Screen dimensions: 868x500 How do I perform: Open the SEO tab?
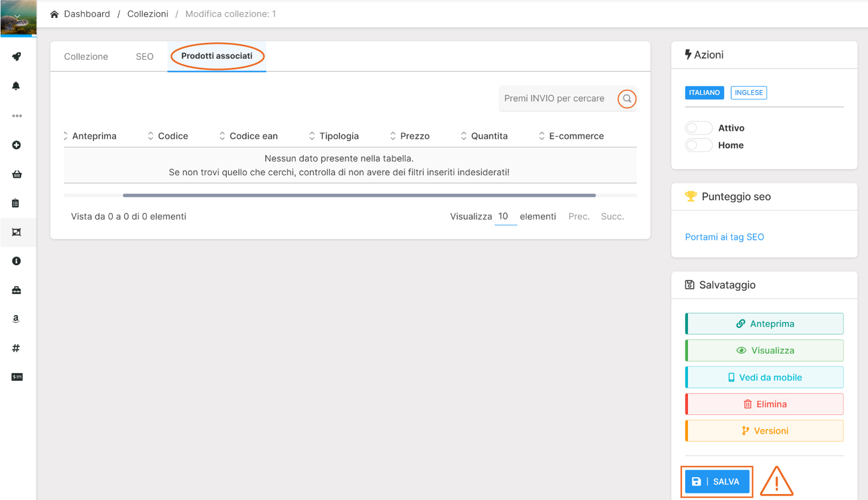click(x=144, y=56)
